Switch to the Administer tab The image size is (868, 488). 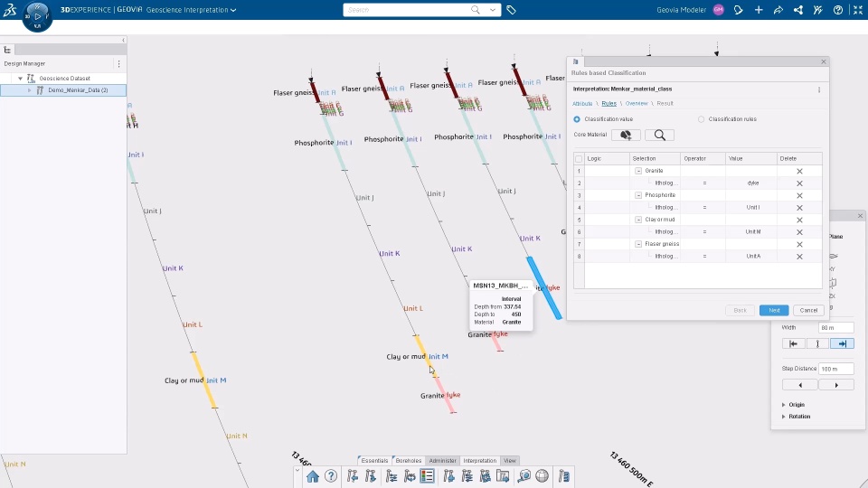click(x=443, y=460)
